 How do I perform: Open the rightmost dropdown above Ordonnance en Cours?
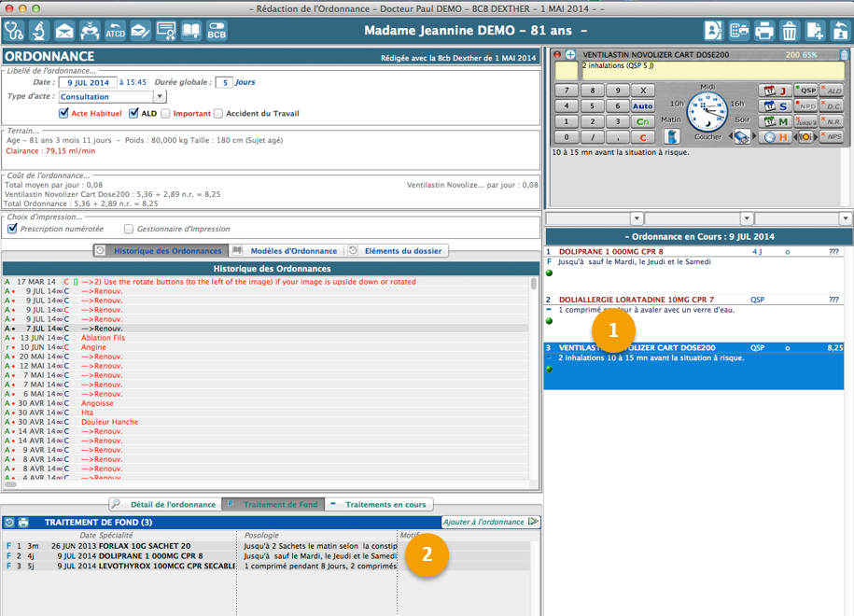point(845,219)
